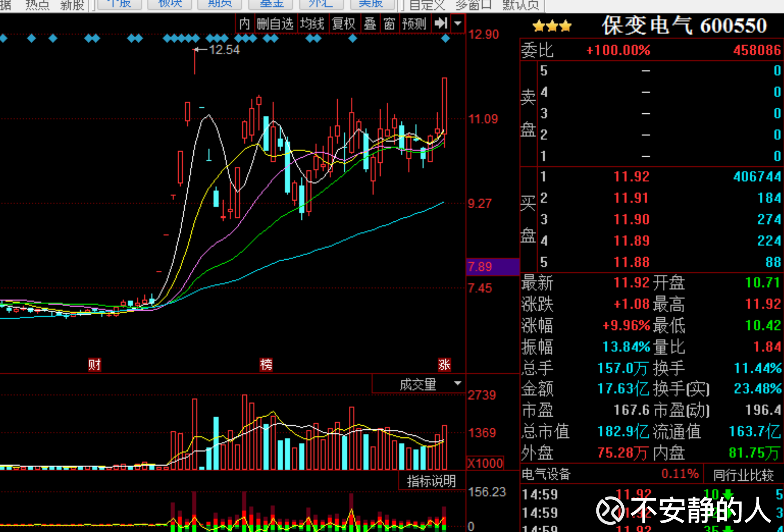Click the 9.27 price axis label
This screenshot has height=532, width=784.
480,203
